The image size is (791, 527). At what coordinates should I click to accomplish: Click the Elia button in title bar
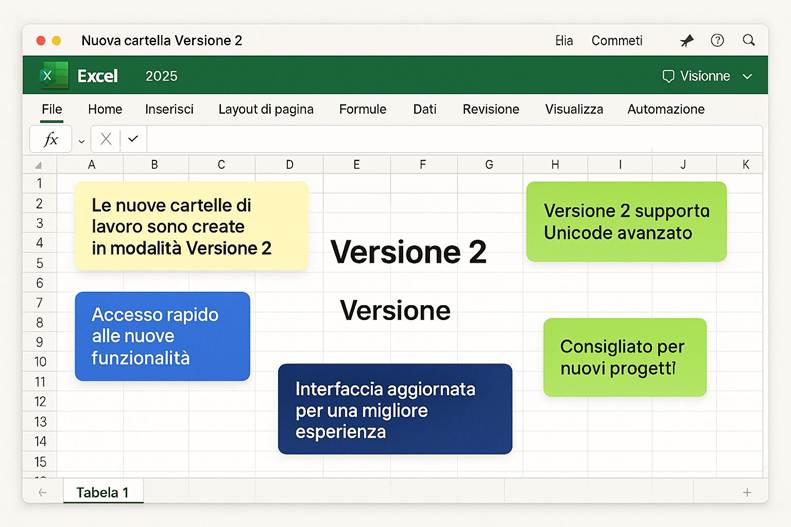(x=564, y=40)
